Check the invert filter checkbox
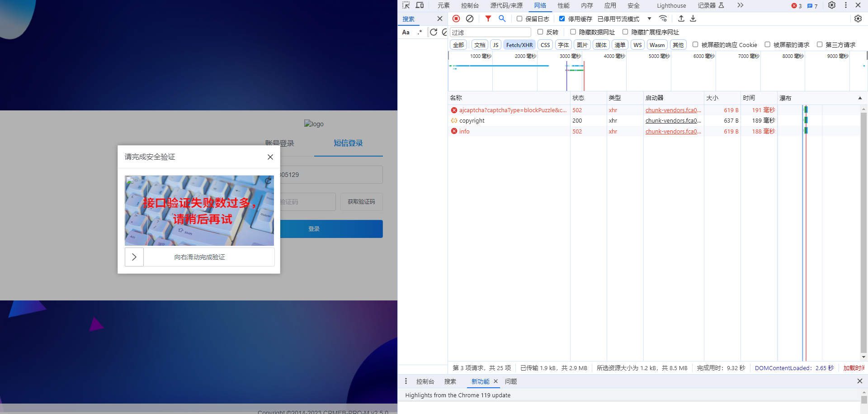Screen dimensions: 868x414 (x=540, y=32)
